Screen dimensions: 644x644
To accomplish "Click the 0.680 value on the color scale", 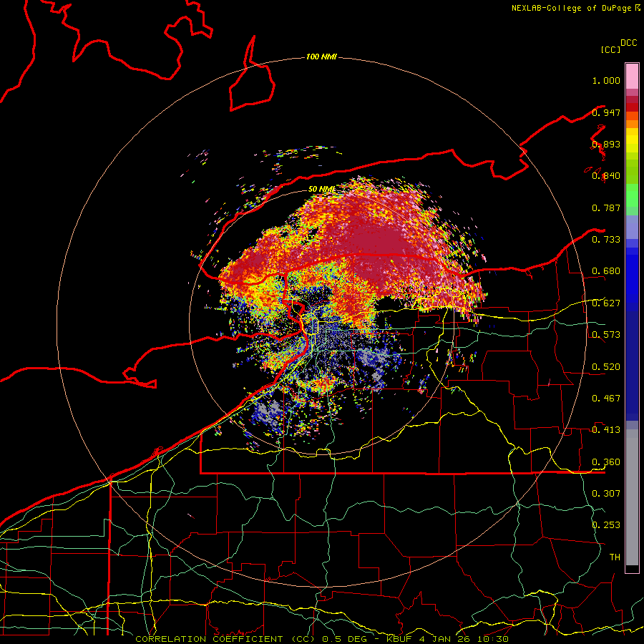I will (606, 271).
